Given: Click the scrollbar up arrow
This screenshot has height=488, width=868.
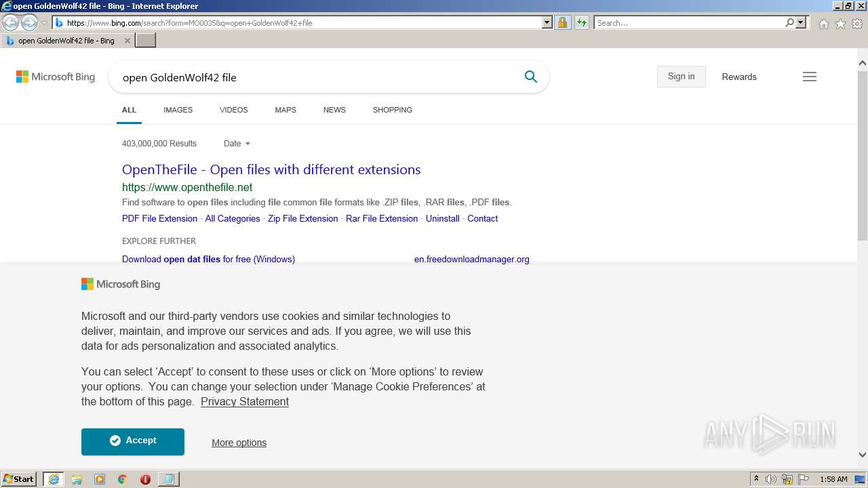Looking at the screenshot, I should [x=863, y=64].
